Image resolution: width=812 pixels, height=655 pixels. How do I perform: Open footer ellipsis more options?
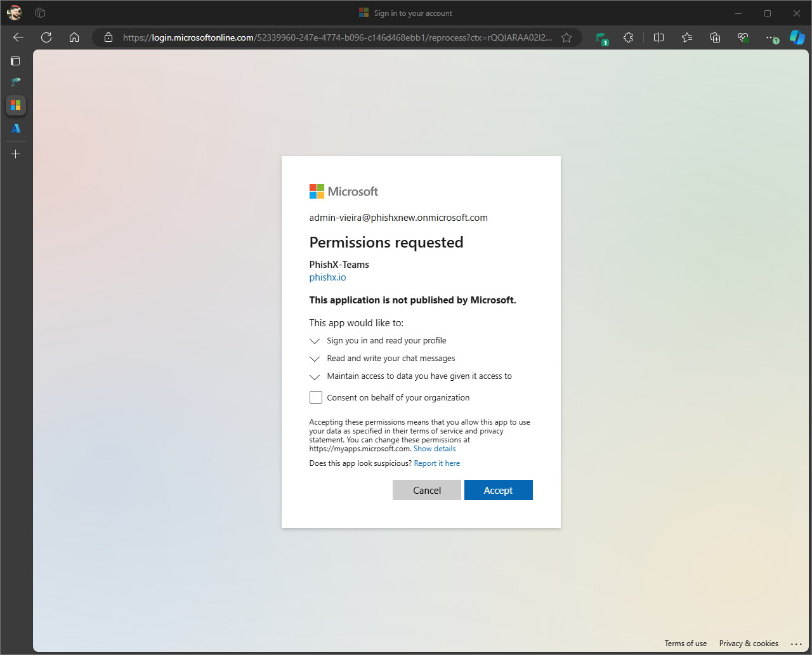coord(797,644)
